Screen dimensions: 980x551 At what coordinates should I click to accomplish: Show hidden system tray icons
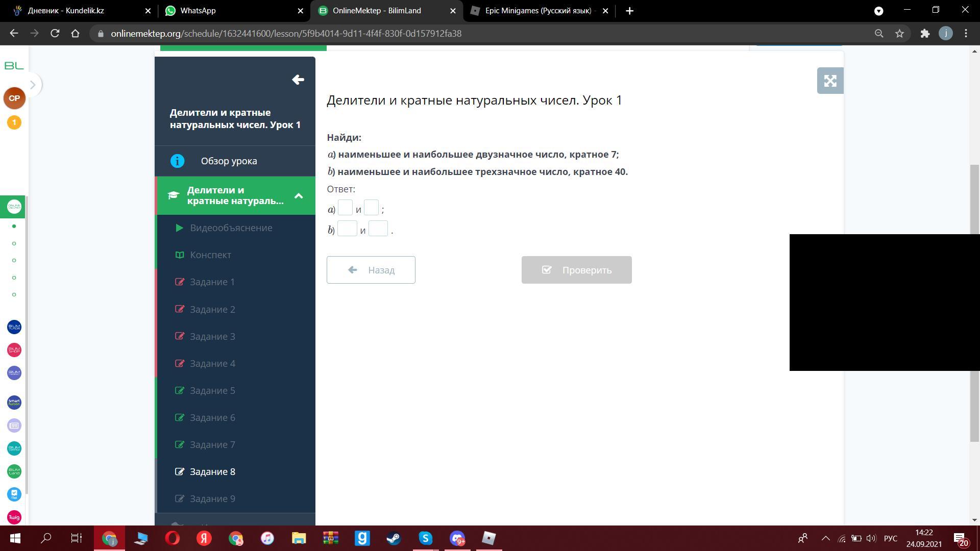tap(825, 538)
